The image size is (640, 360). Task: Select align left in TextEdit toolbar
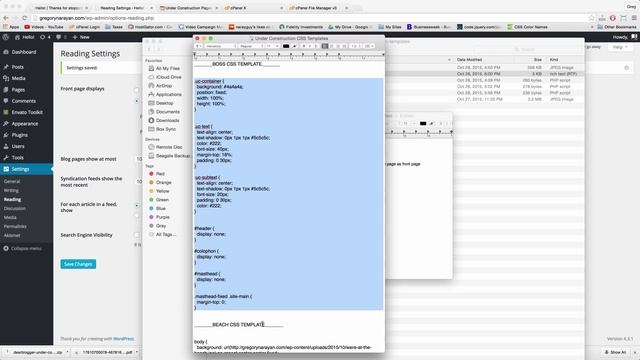click(325, 46)
